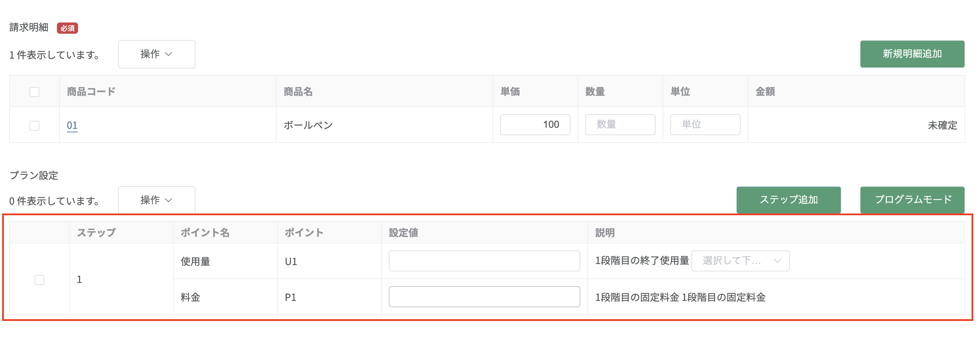Open the 操作 dropdown under プラン設定
Viewport: 980px width, 342px height.
pyautogui.click(x=156, y=200)
